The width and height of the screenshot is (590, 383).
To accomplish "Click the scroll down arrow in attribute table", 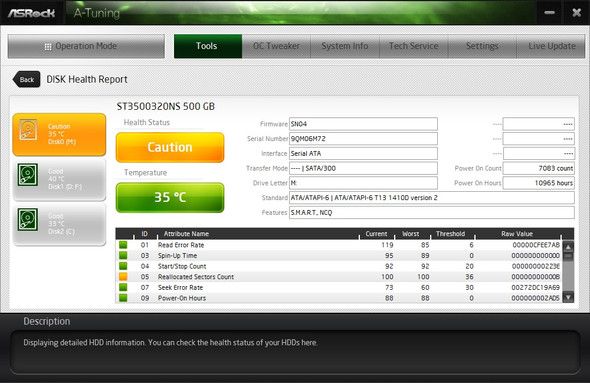I will [x=568, y=297].
